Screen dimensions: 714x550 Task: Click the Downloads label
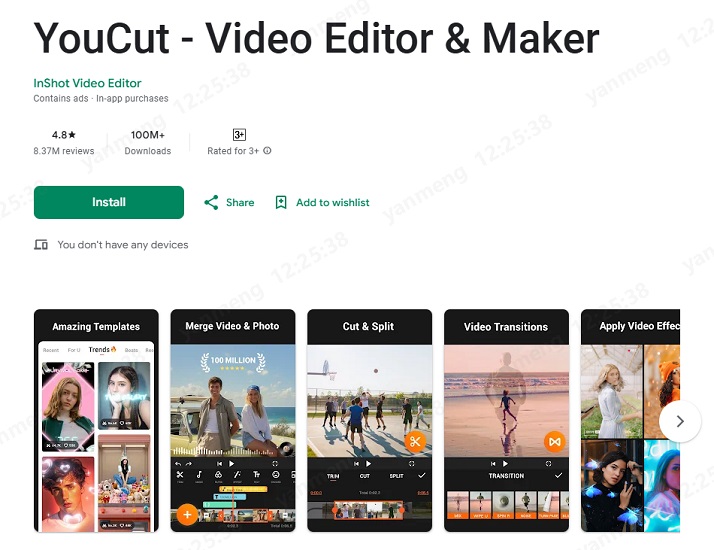148,151
